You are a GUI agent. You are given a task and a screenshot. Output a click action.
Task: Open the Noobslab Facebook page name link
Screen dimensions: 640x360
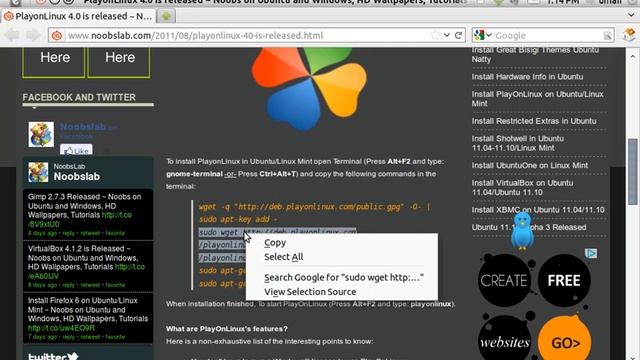[x=83, y=127]
